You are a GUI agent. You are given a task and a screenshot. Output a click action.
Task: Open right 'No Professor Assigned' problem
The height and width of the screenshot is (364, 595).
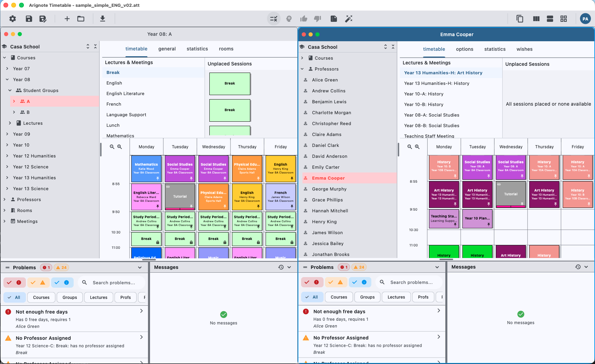tap(372, 345)
